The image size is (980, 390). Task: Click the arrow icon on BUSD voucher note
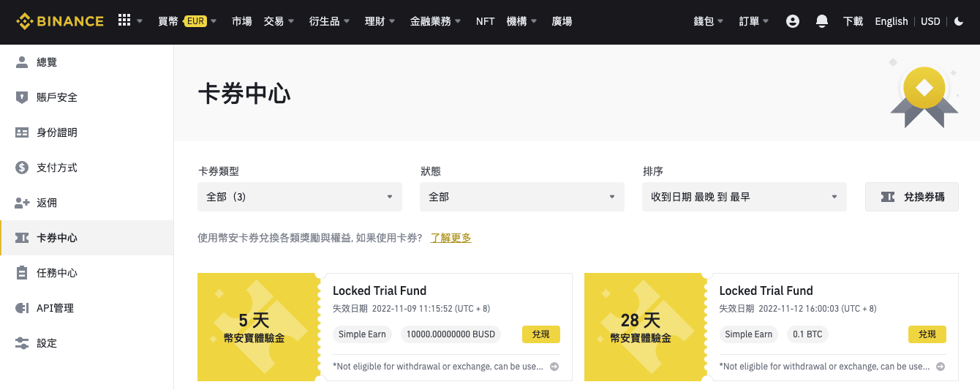554,367
